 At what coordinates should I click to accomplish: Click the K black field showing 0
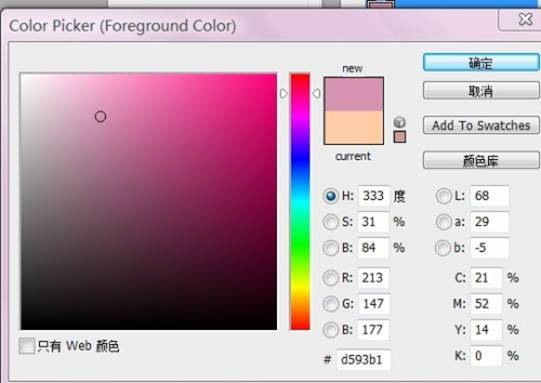(x=486, y=356)
